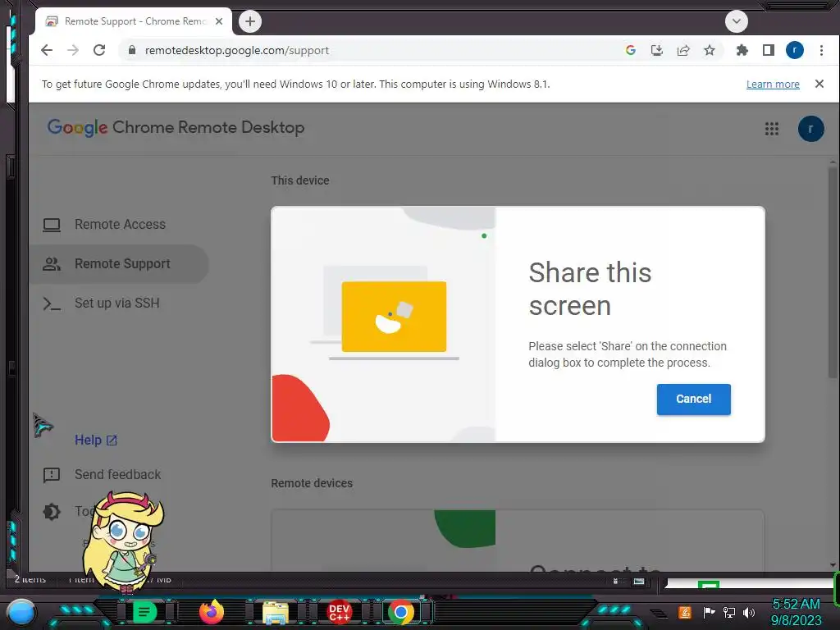Open Dev-C++ from the taskbar
This screenshot has width=840, height=630.
point(340,612)
